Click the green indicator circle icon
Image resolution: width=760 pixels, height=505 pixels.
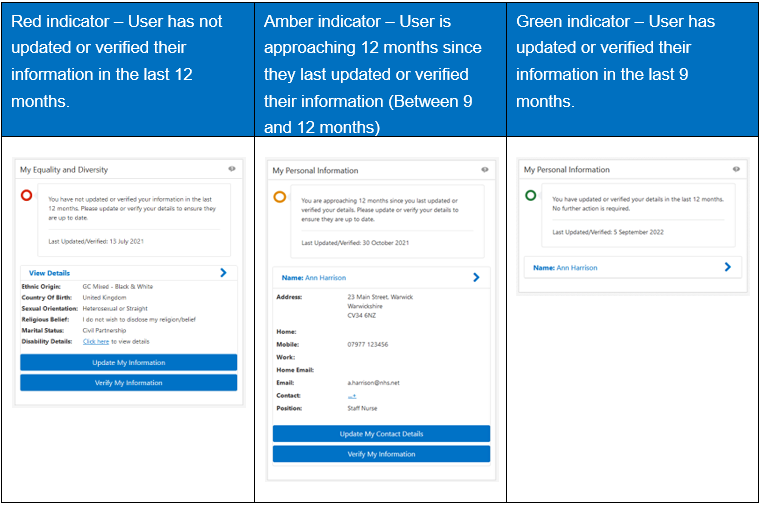click(531, 195)
